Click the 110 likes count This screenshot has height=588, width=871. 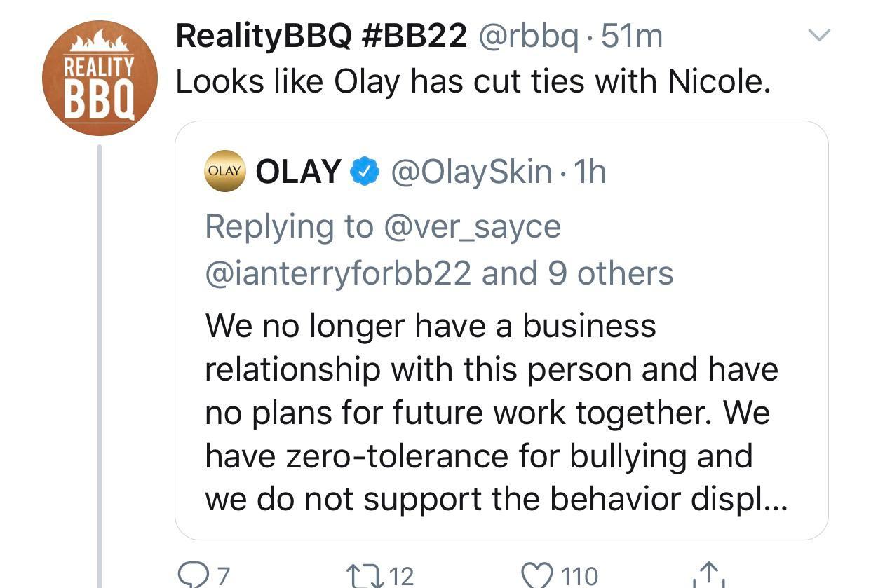pos(580,576)
